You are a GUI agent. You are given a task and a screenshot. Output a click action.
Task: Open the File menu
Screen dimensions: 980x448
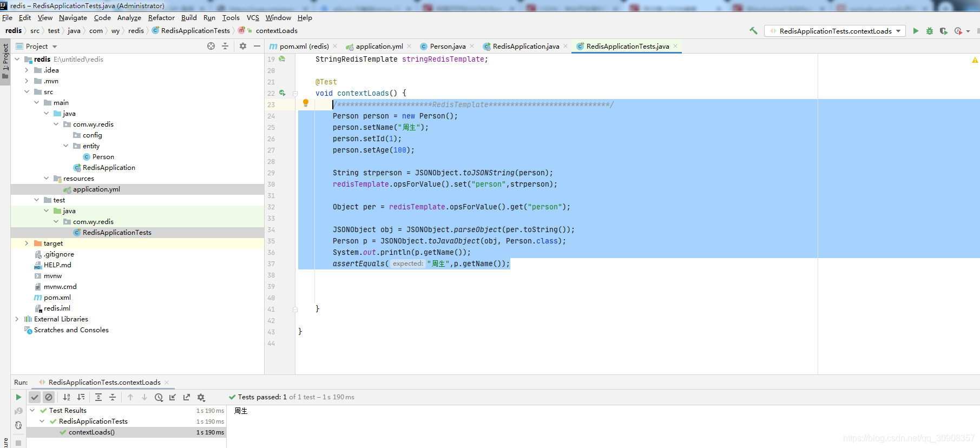pyautogui.click(x=7, y=18)
